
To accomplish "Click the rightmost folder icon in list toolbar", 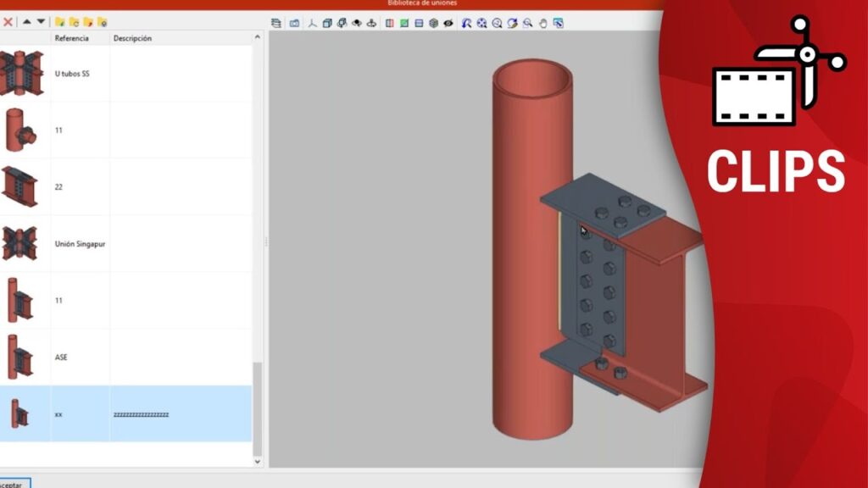I will click(103, 22).
